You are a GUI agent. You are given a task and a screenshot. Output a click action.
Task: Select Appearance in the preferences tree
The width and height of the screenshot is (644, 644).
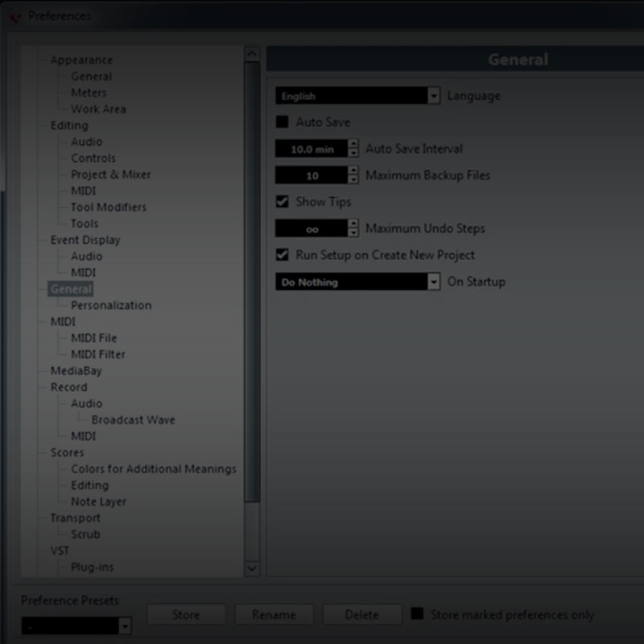[x=82, y=60]
